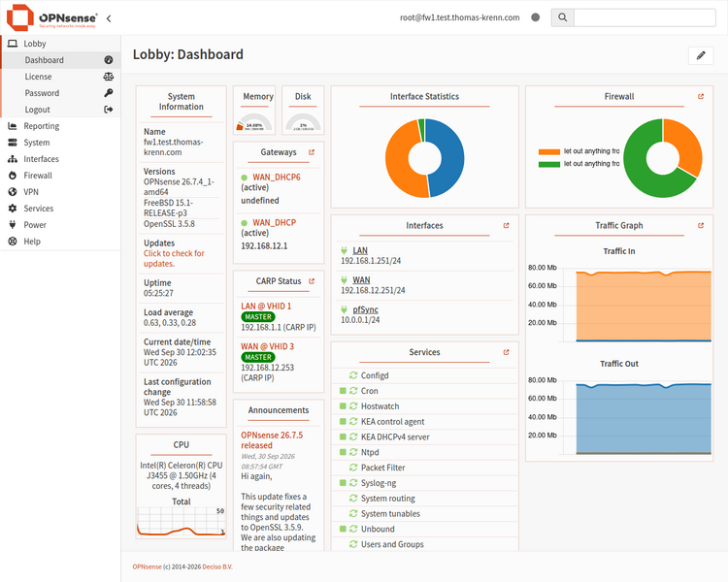
Task: Expand the Power menu
Action: [60, 225]
